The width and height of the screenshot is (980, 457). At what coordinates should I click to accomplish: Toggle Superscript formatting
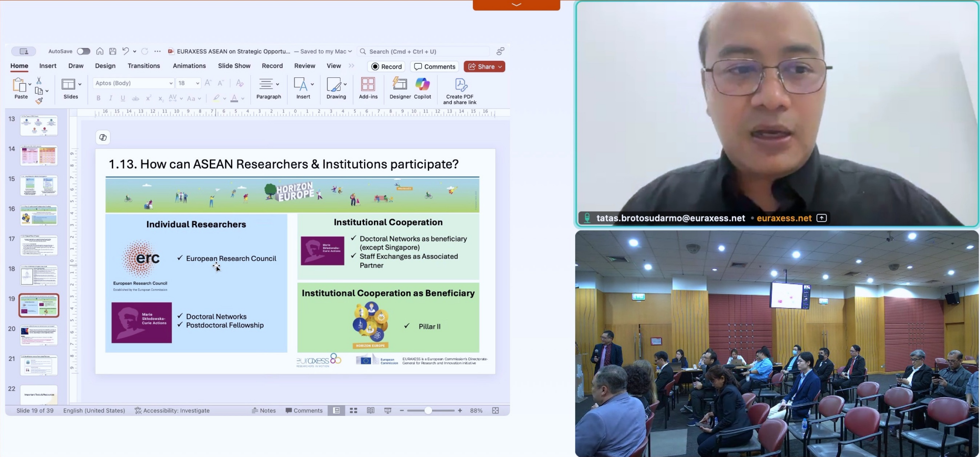[x=148, y=98]
